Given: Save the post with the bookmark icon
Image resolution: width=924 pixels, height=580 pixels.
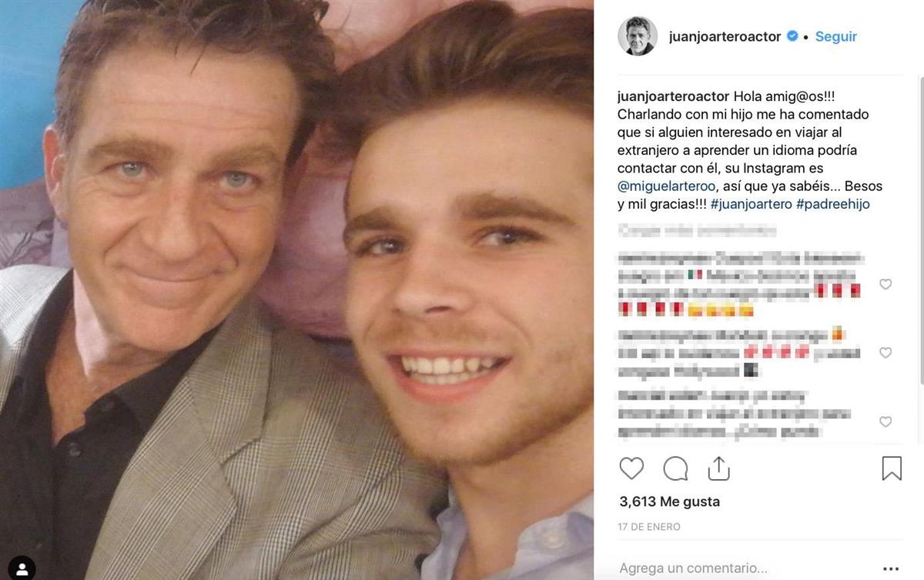Looking at the screenshot, I should pos(892,468).
